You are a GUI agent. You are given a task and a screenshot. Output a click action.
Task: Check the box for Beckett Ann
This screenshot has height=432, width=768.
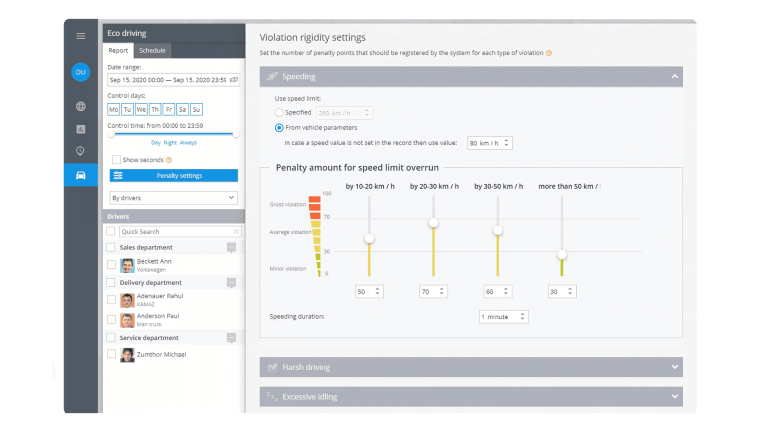(112, 265)
